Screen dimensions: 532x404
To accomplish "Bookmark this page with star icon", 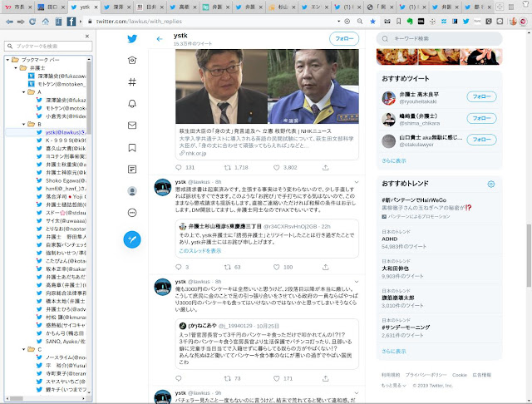I will point(372,22).
